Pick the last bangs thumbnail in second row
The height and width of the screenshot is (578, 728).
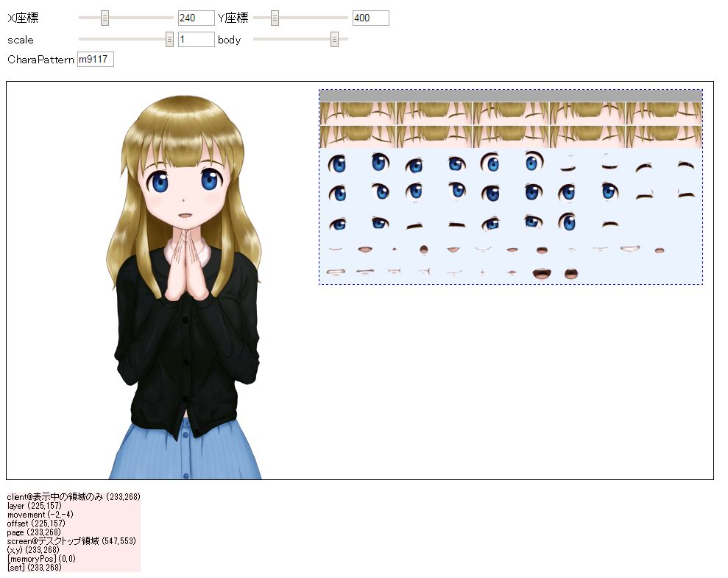point(663,136)
